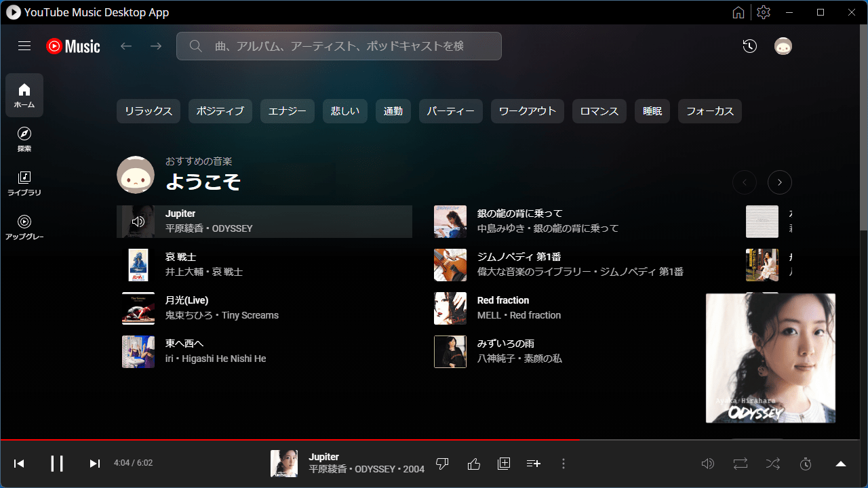
Task: Play Red fraction thumbnail
Action: [450, 308]
